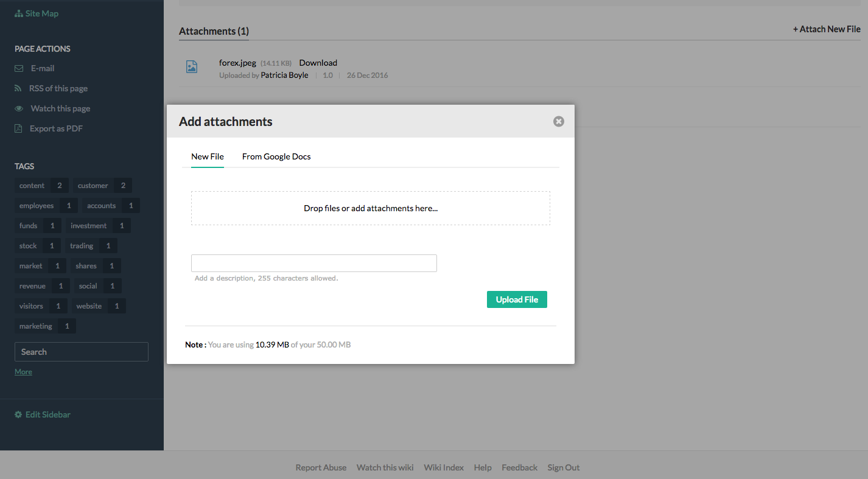Viewport: 868px width, 479px height.
Task: Click the Upload File button
Action: pos(517,299)
